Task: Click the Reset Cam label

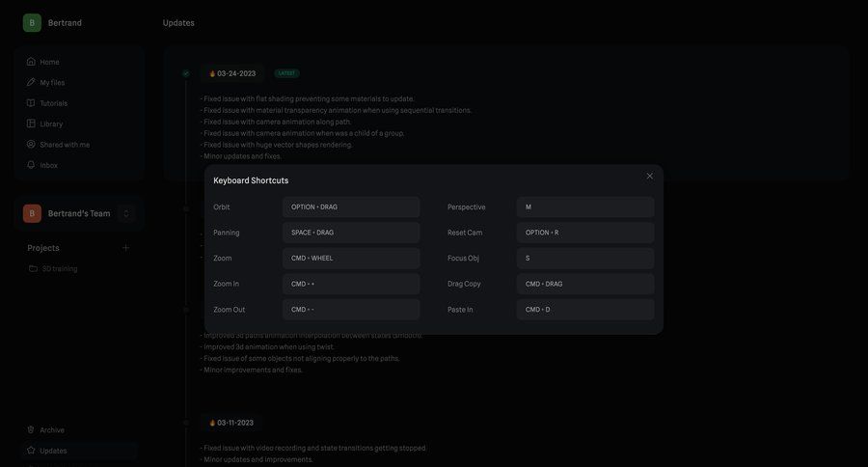Action: pyautogui.click(x=465, y=233)
